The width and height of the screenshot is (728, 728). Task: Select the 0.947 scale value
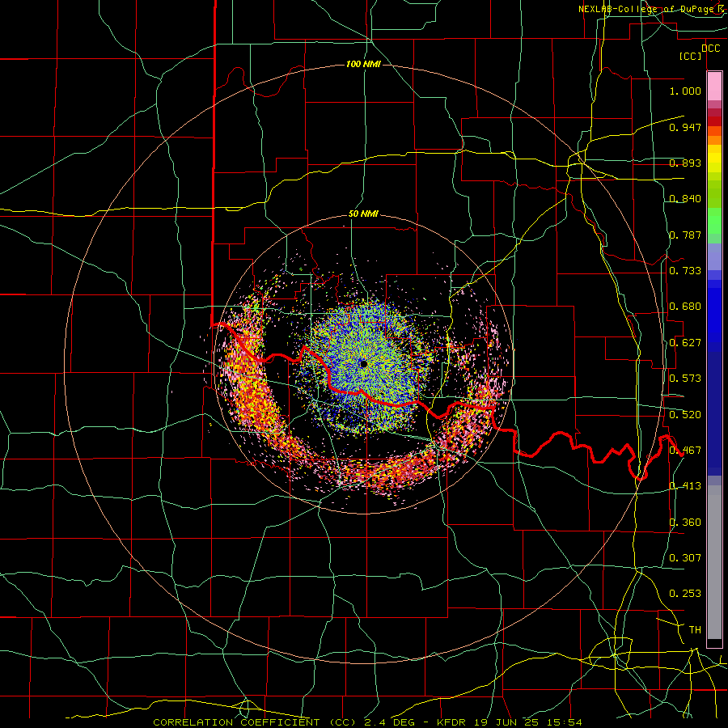click(x=685, y=127)
